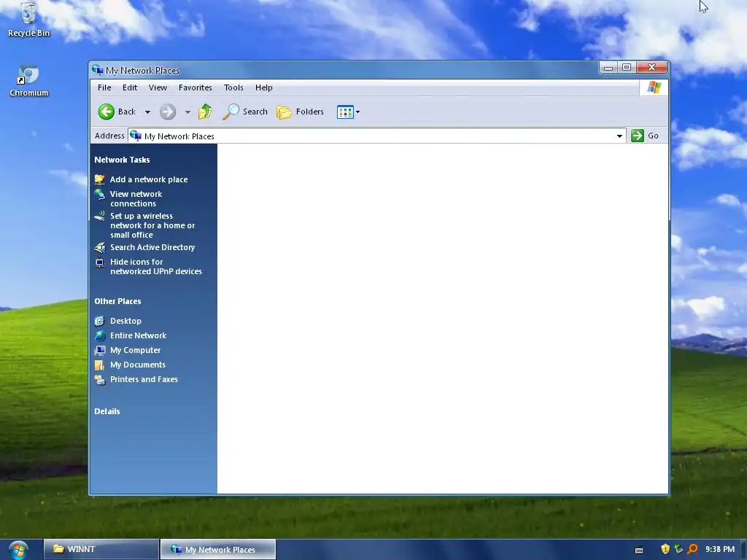
Task: Click the Desktop icon in Other Places
Action: click(99, 321)
